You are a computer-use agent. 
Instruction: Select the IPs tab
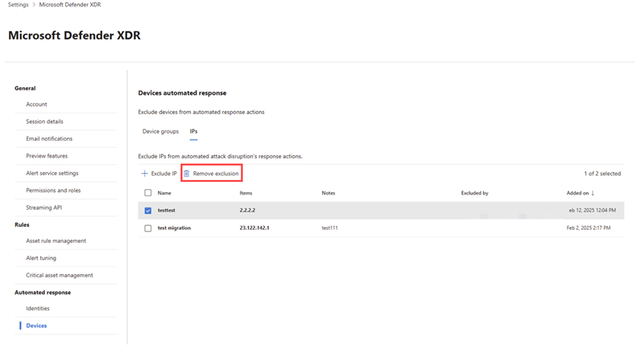tap(193, 131)
